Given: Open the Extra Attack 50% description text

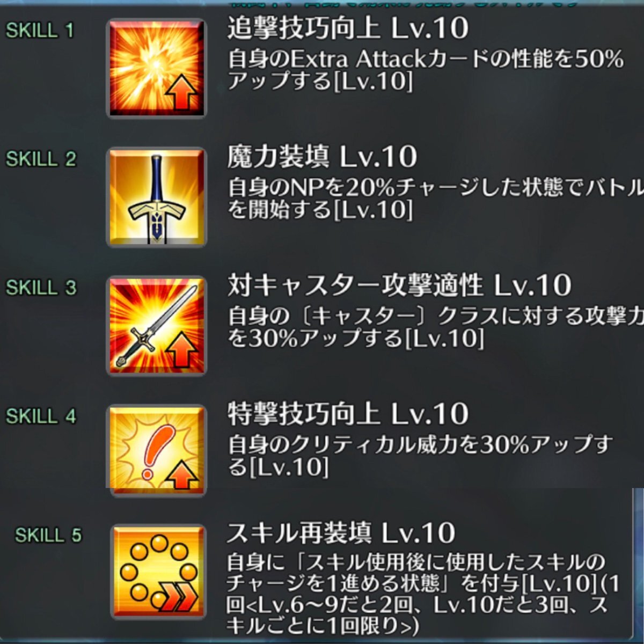Looking at the screenshot, I should (x=426, y=70).
